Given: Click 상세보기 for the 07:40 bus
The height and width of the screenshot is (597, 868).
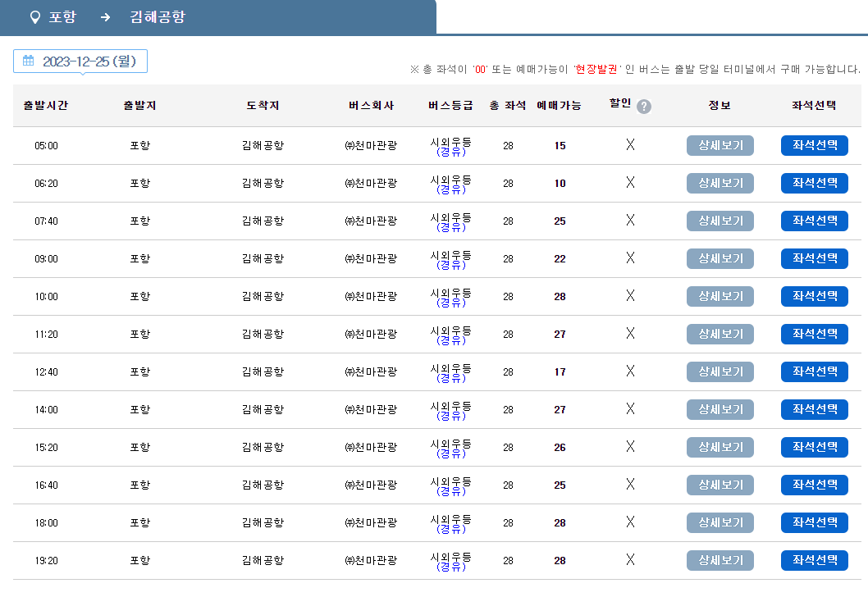Looking at the screenshot, I should 720,221.
